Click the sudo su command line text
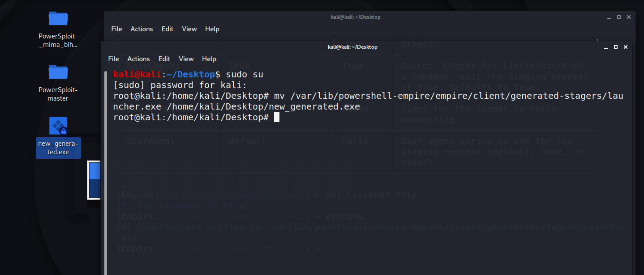Image resolution: width=644 pixels, height=275 pixels. pyautogui.click(x=245, y=74)
